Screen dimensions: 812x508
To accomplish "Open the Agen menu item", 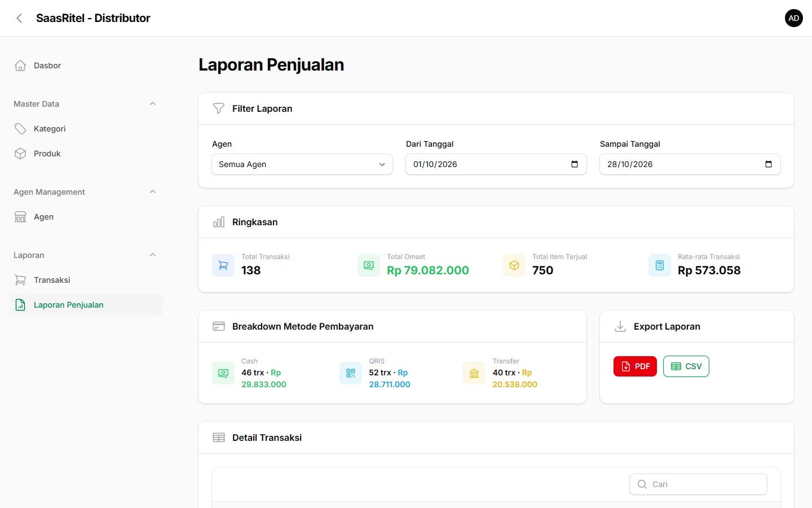I will pyautogui.click(x=86, y=217).
